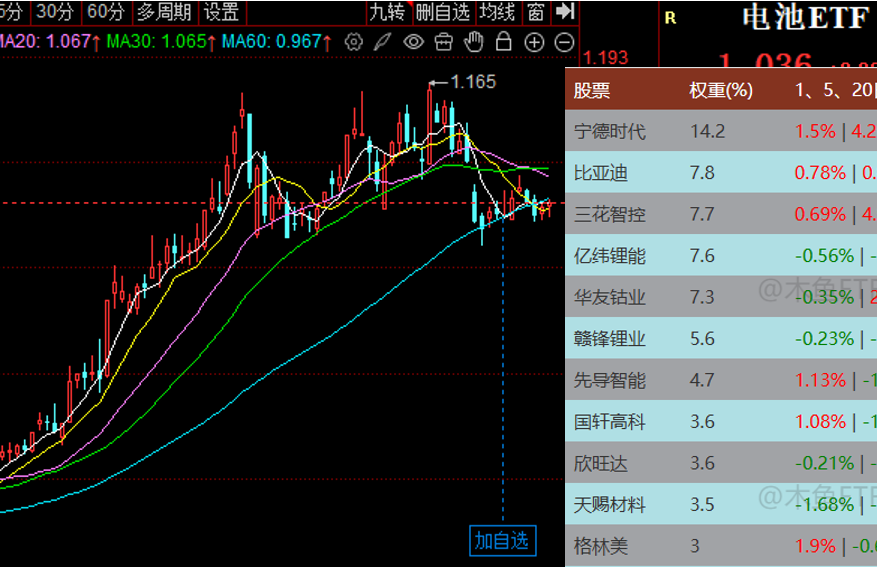Select the 国轩高科 stock row
Image resolution: width=877 pixels, height=569 pixels.
point(721,421)
